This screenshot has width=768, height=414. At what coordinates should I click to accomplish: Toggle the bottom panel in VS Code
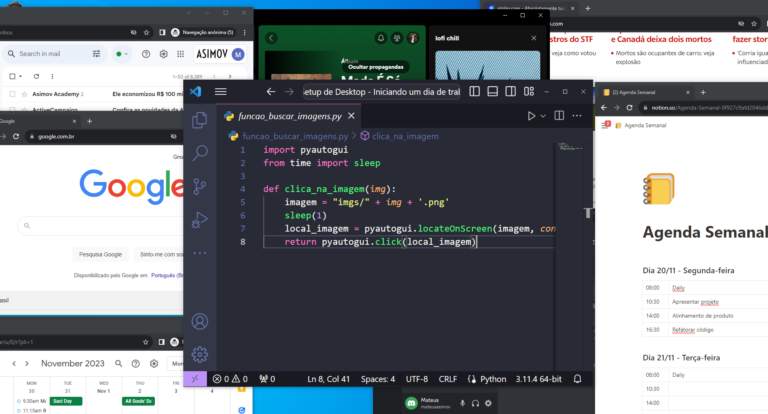pos(493,92)
